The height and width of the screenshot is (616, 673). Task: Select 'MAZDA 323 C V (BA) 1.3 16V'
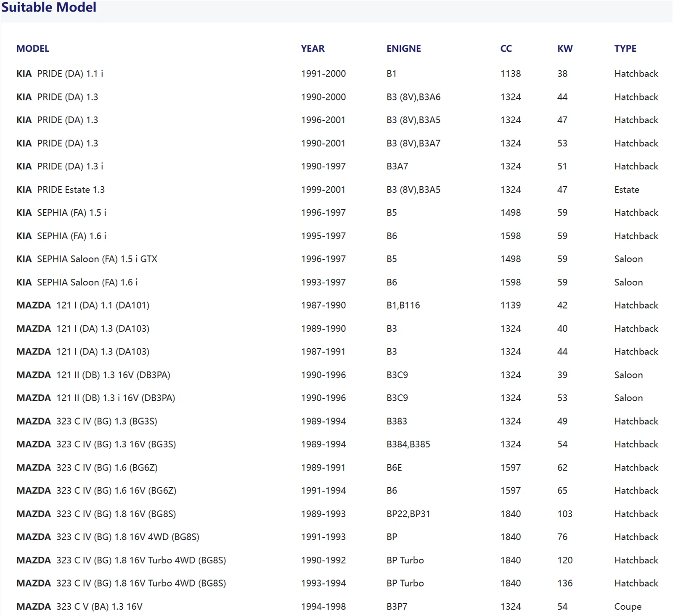point(79,606)
